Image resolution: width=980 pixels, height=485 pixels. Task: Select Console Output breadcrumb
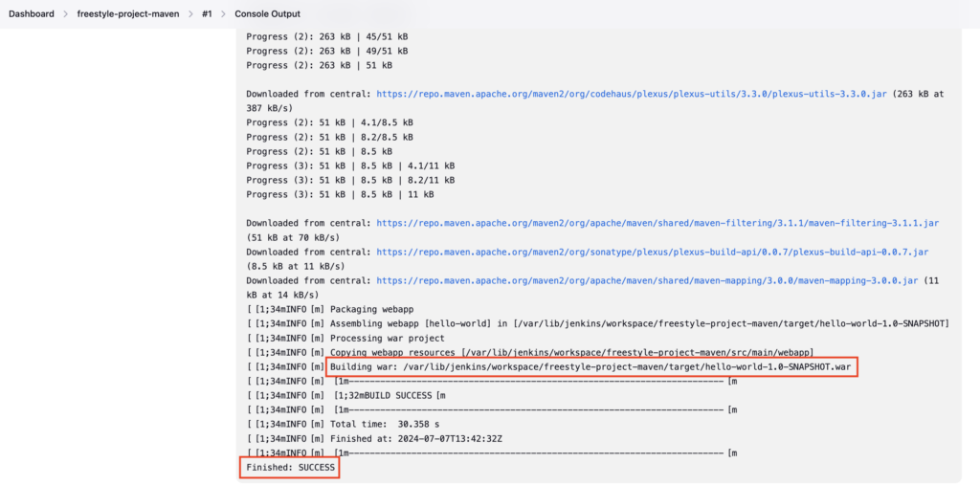(267, 13)
